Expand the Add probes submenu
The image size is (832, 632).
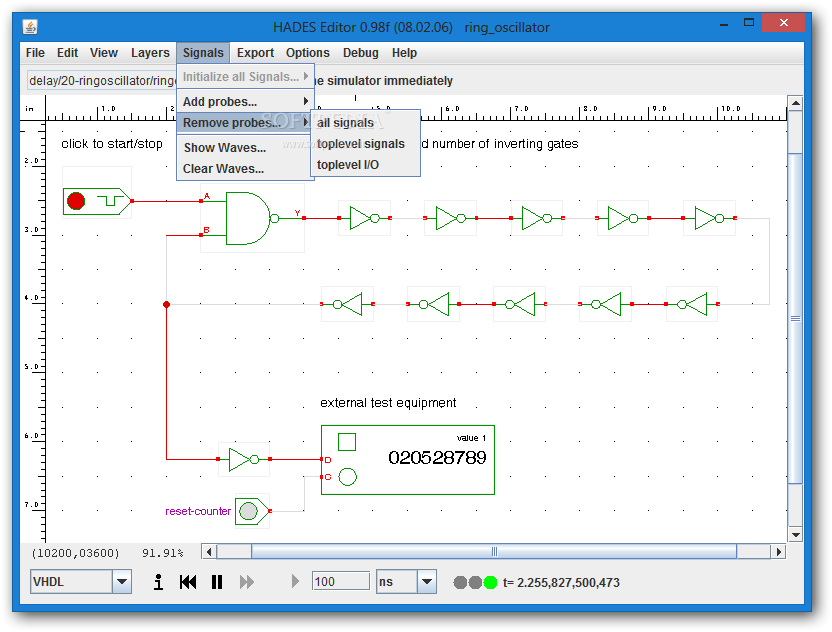tap(245, 101)
